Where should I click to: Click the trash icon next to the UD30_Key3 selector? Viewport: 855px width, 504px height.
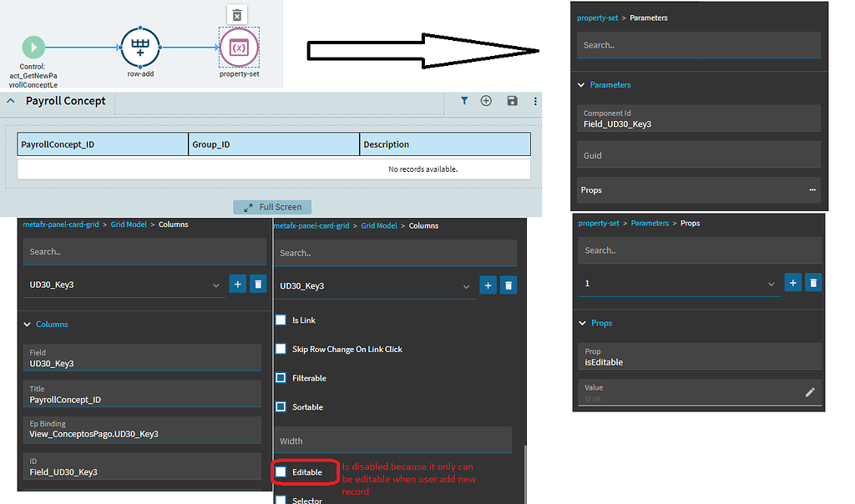click(258, 284)
